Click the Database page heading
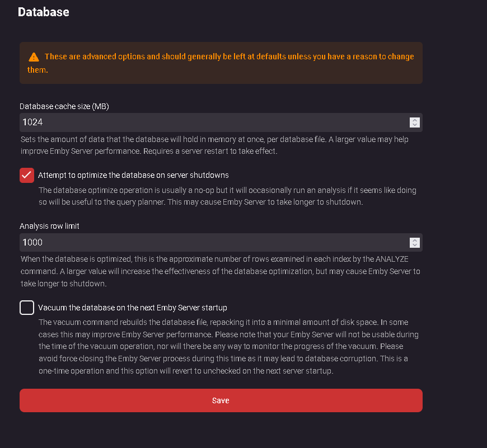This screenshot has height=448, width=487. [x=44, y=12]
